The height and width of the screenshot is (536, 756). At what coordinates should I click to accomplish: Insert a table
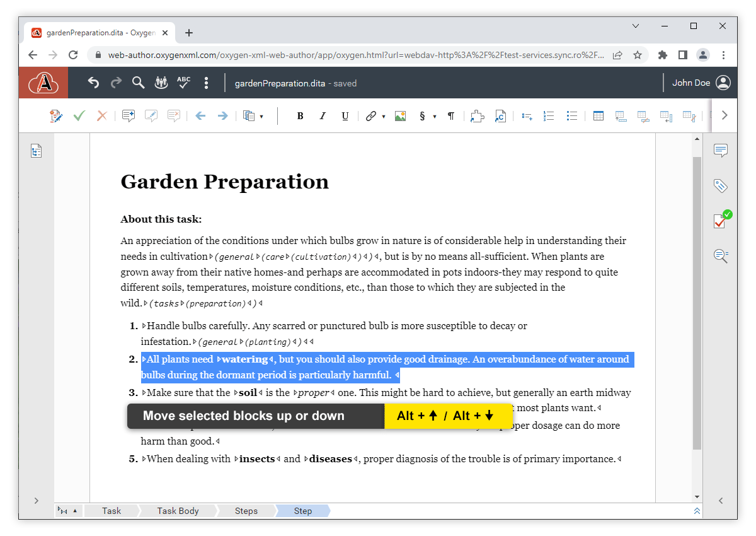click(x=598, y=116)
